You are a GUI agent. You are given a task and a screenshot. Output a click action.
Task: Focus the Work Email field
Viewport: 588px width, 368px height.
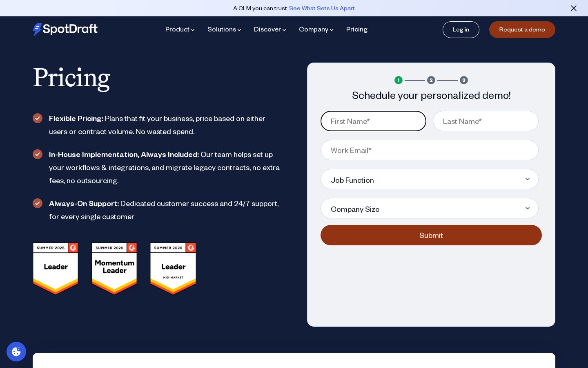point(430,150)
